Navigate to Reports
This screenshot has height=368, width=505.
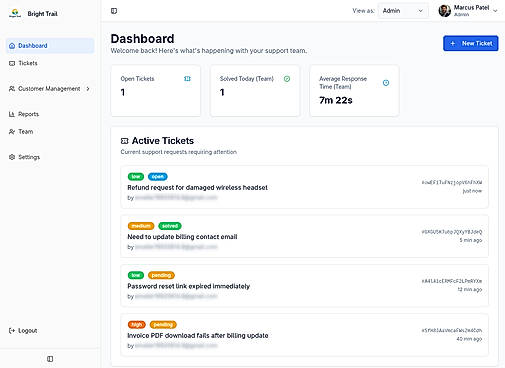[50, 114]
